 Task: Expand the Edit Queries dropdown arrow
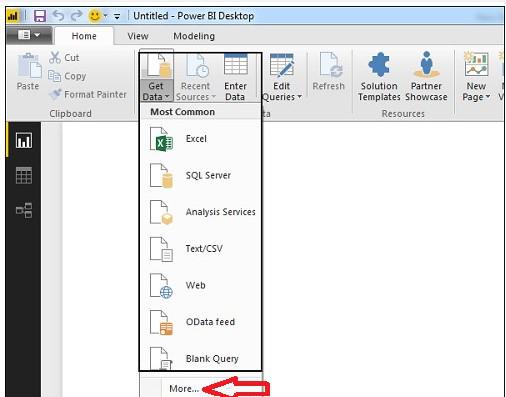pyautogui.click(x=300, y=97)
